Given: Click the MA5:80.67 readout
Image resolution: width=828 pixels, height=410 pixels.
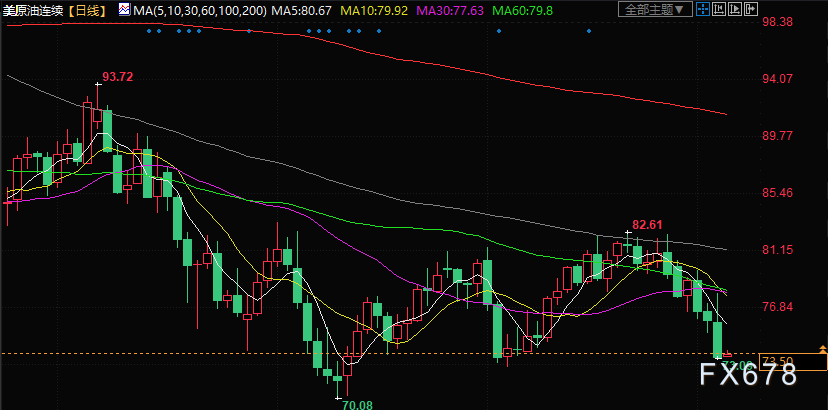Looking at the screenshot, I should (300, 10).
